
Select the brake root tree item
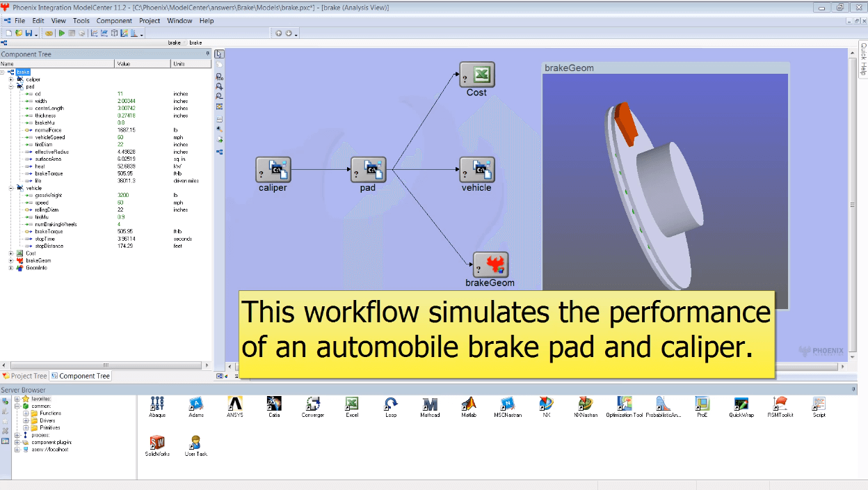23,72
